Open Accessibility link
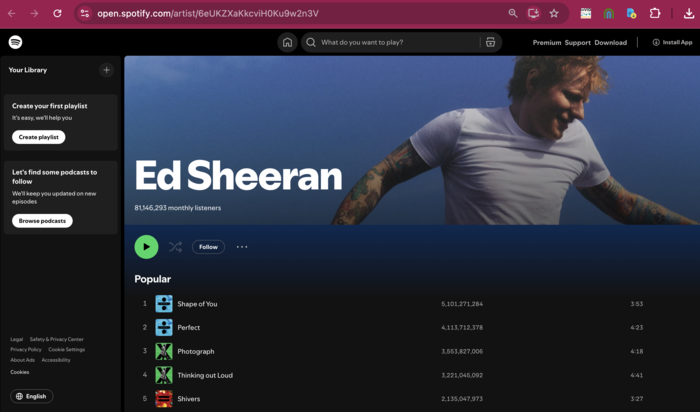The height and width of the screenshot is (412, 700). click(x=56, y=360)
